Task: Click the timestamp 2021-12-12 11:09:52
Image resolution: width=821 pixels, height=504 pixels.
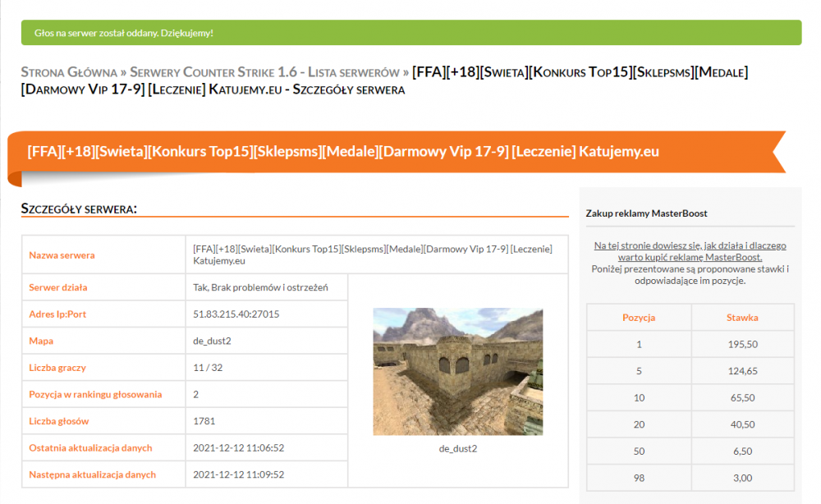Action: pyautogui.click(x=238, y=474)
